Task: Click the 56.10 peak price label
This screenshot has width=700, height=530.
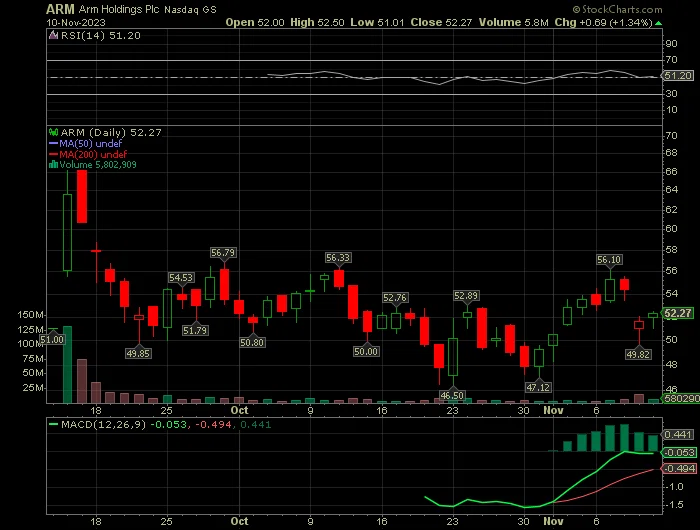Action: coord(609,259)
